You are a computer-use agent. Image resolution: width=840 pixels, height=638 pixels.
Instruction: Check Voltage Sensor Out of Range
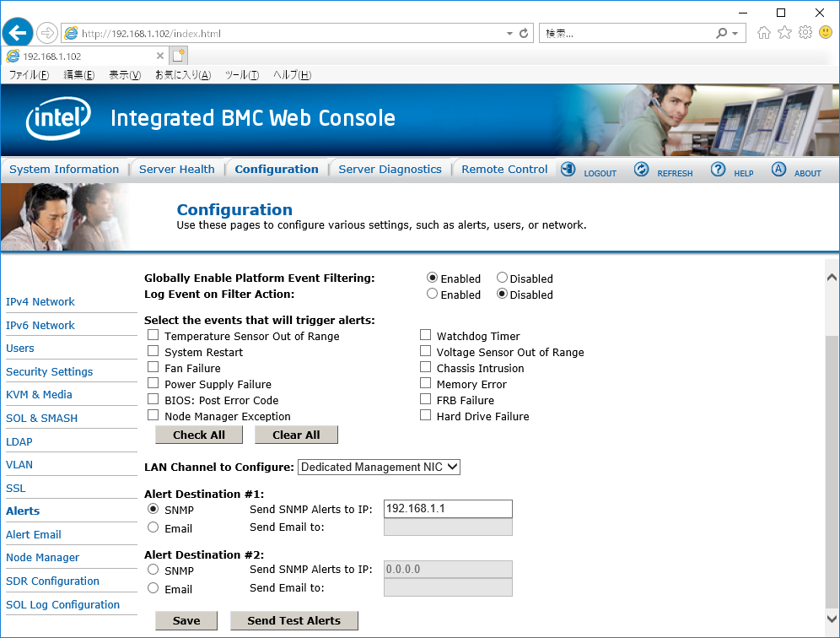pyautogui.click(x=425, y=351)
